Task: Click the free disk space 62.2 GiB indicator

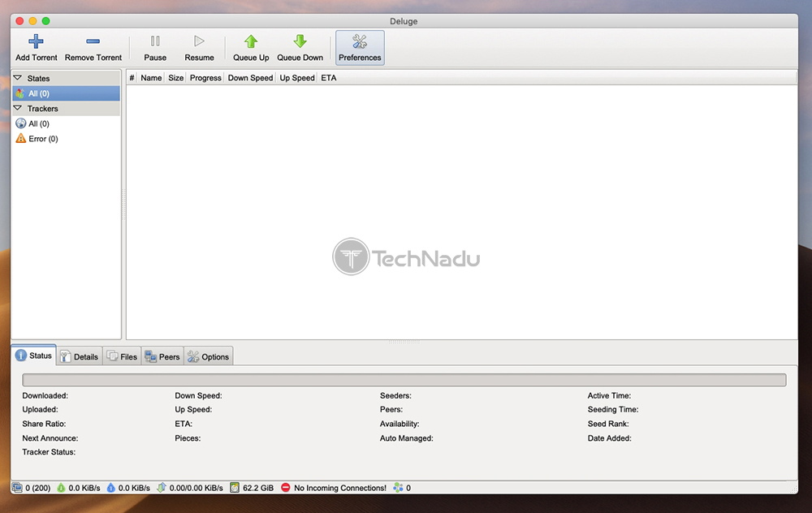Action: pos(252,488)
